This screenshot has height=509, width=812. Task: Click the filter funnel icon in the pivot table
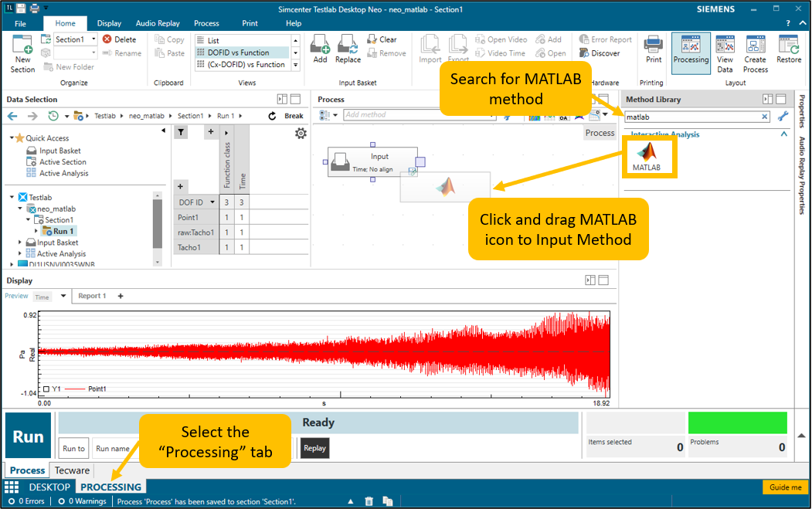pos(181,132)
